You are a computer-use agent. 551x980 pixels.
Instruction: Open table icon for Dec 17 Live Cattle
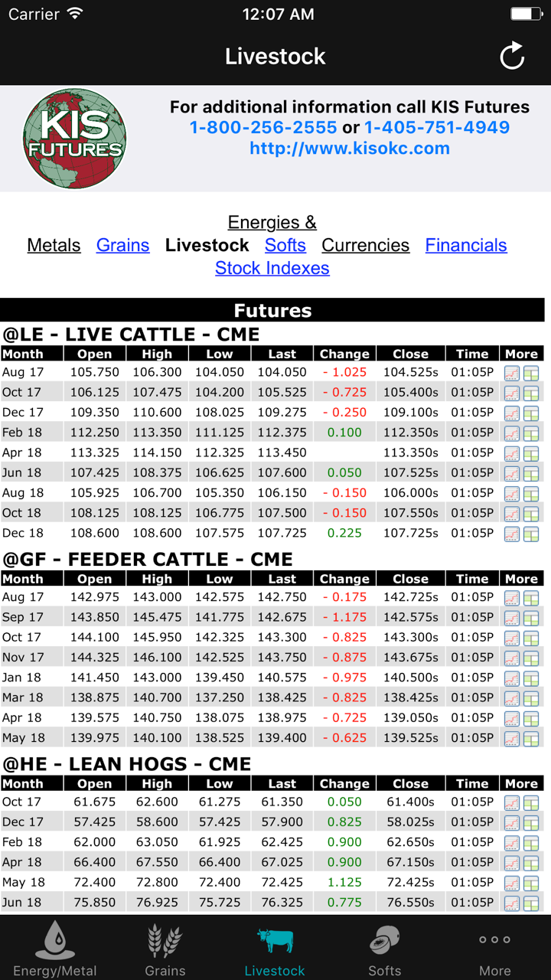click(531, 413)
